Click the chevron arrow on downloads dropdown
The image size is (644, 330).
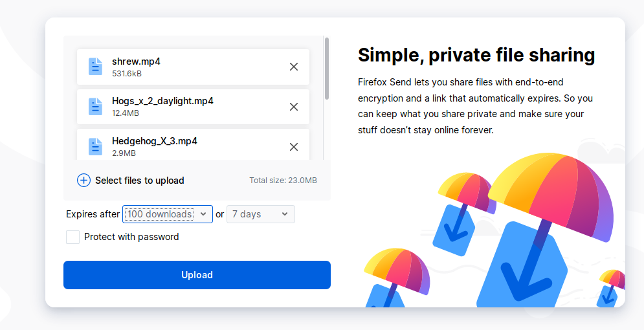click(x=203, y=214)
